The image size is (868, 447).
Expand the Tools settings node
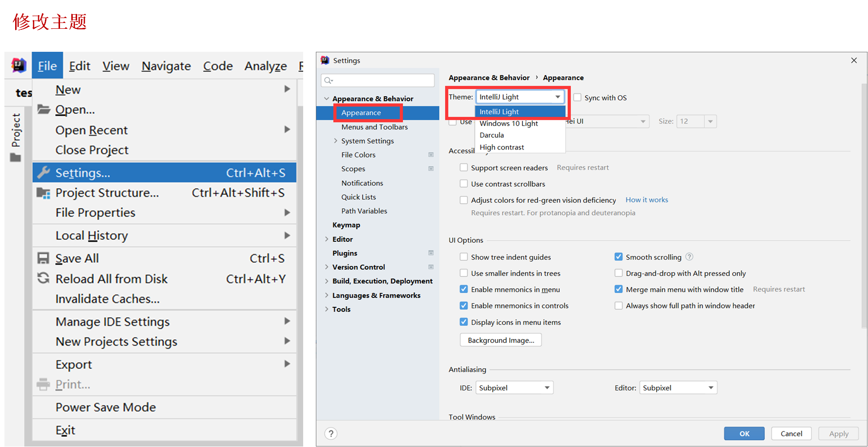(x=327, y=309)
